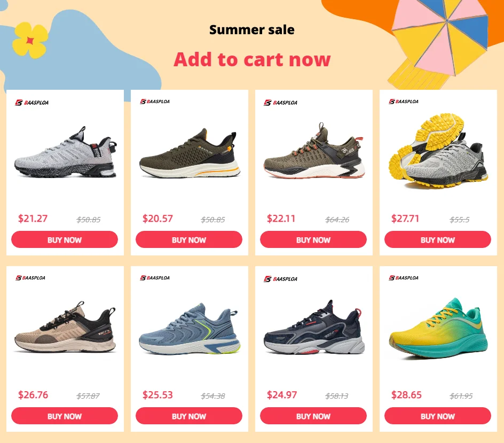Click Baasploa logo on $22.11 shoe card
This screenshot has height=443, width=504.
coord(281,103)
